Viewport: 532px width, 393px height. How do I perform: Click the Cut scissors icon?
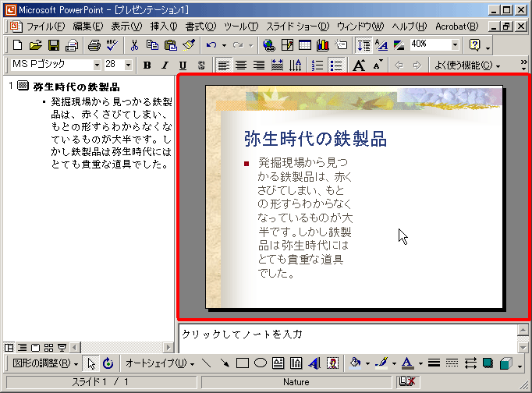(135, 45)
